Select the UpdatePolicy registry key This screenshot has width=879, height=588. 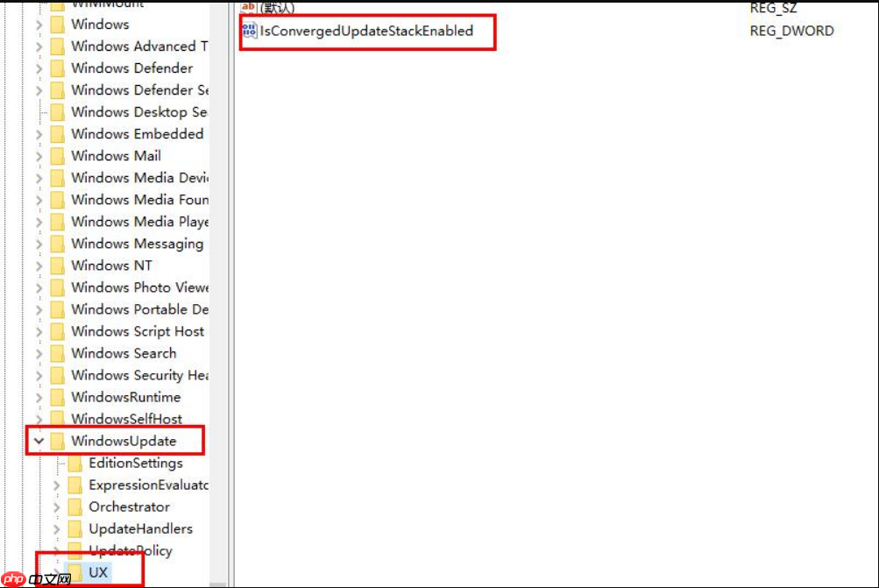point(130,550)
